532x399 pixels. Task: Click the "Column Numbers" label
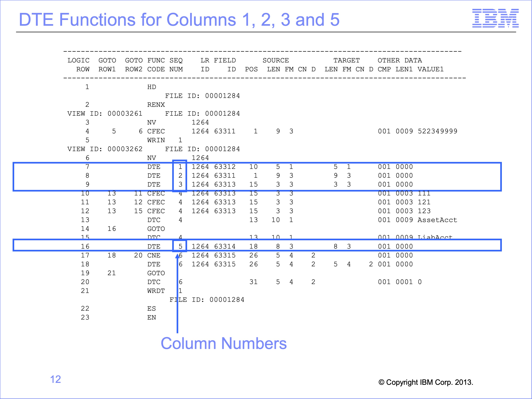click(224, 343)
